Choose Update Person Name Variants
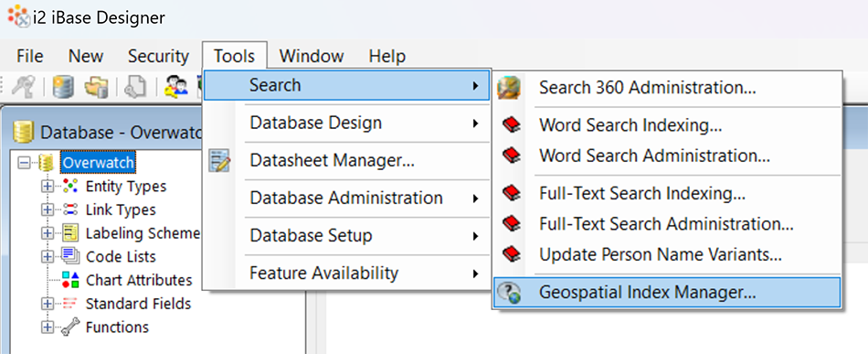The image size is (868, 354). pos(667,254)
